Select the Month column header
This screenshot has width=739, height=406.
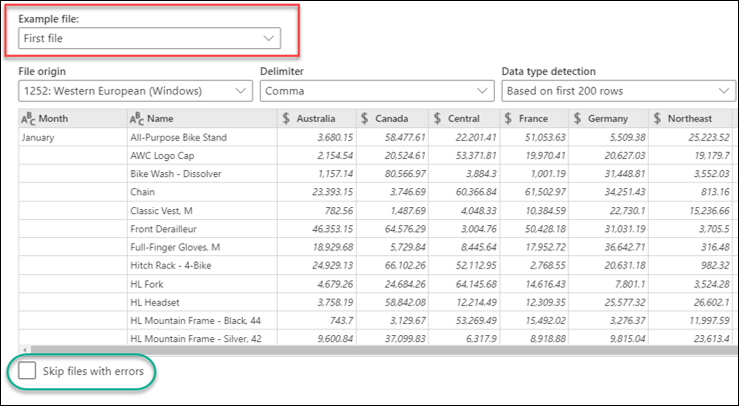point(73,118)
